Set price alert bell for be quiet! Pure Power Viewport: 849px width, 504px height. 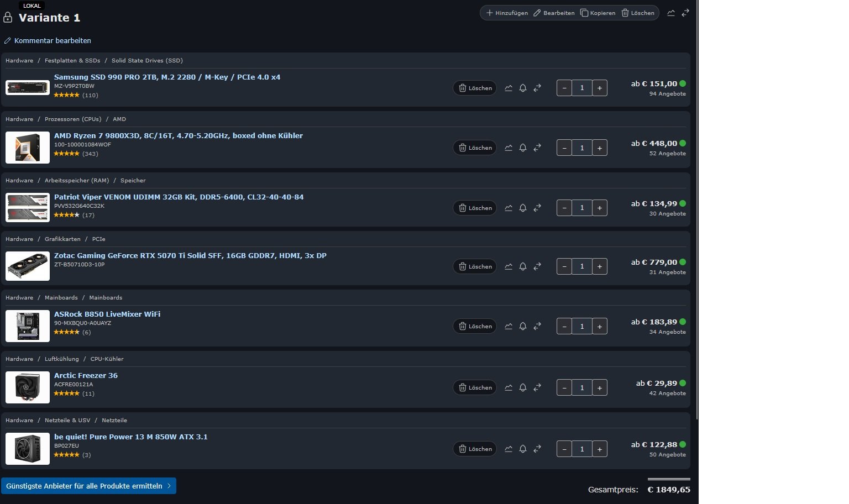pyautogui.click(x=523, y=449)
